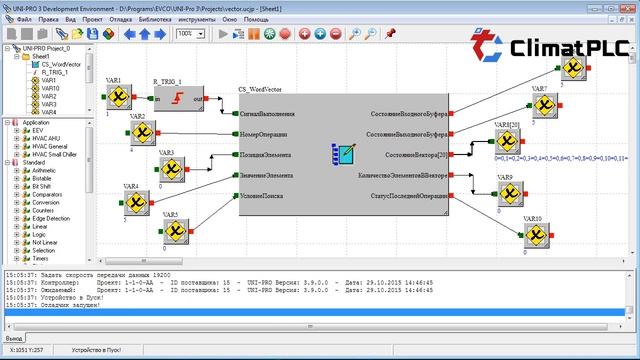640x360 pixels.
Task: Expand the HVAC Small Chiller node
Action: tap(17, 154)
